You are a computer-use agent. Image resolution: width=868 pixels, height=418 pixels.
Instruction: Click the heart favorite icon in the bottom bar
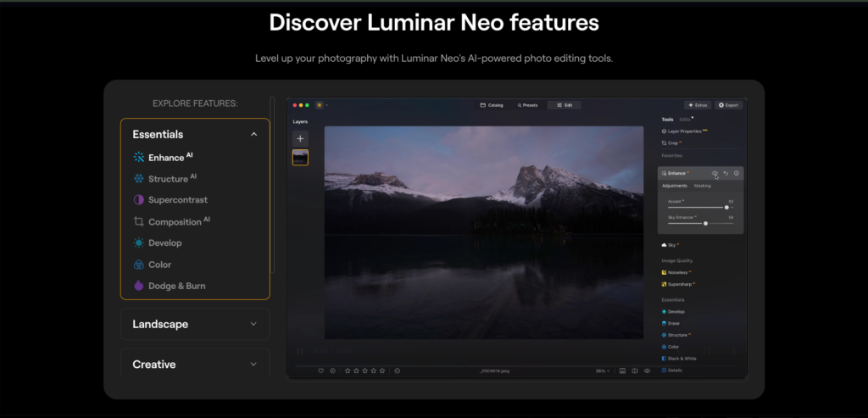point(320,371)
